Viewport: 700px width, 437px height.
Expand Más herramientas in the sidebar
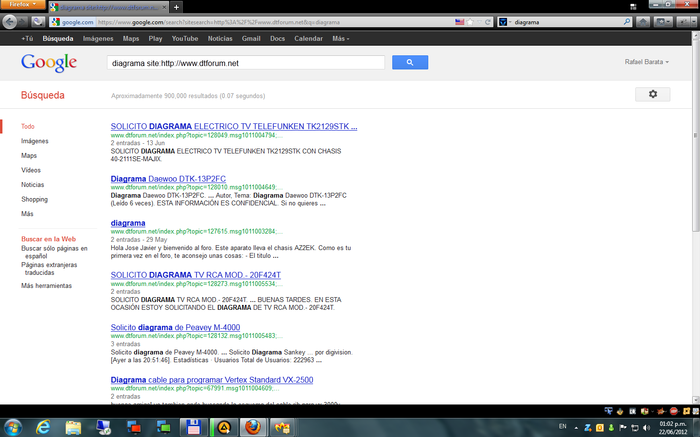click(x=46, y=286)
